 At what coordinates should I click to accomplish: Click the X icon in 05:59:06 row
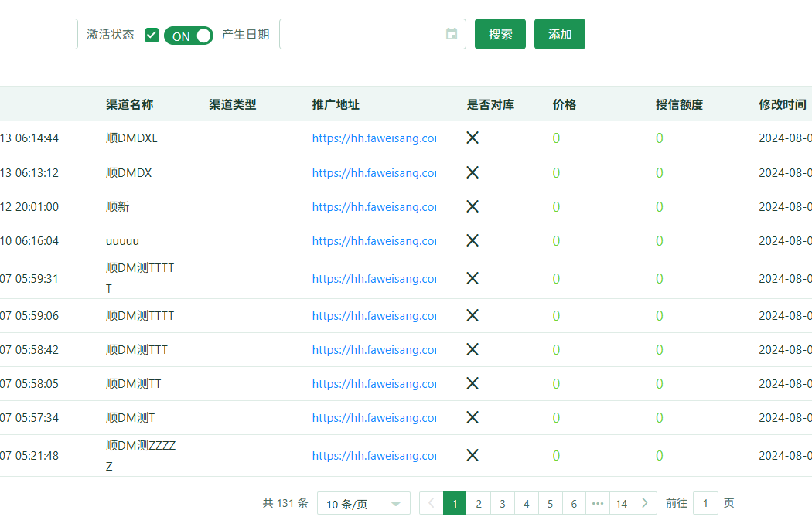coord(473,316)
